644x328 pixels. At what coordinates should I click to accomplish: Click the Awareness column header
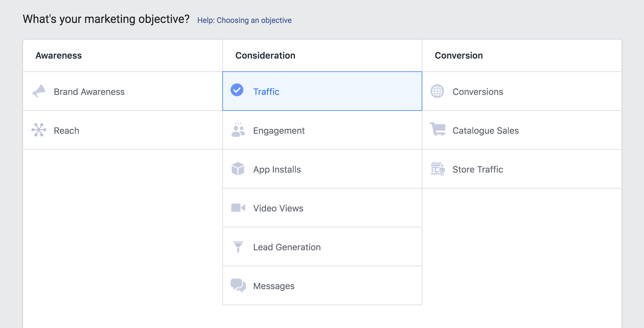point(59,55)
